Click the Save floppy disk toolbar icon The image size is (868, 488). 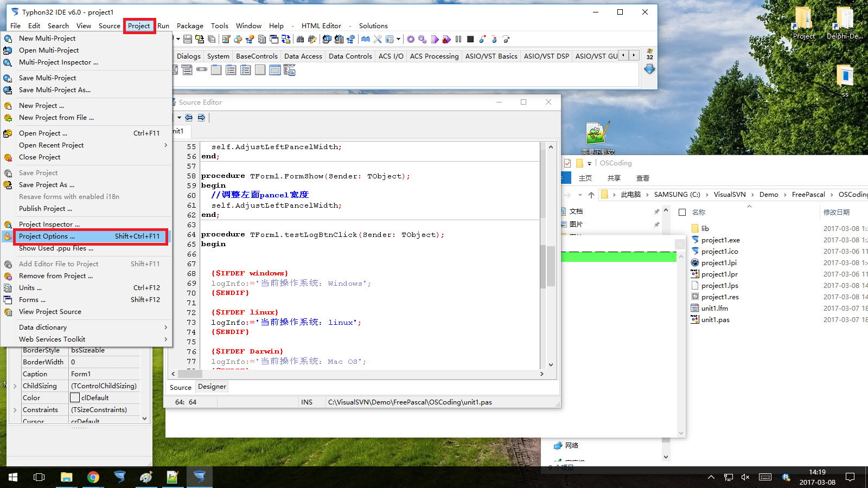point(187,39)
